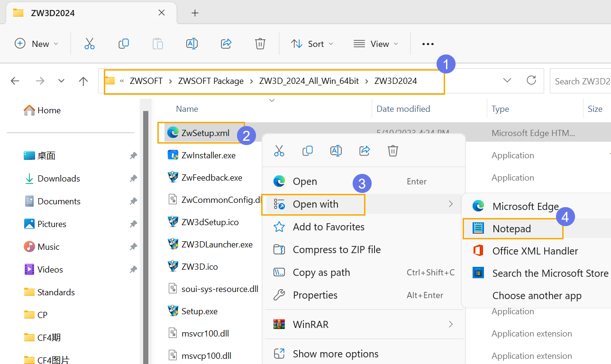Select Show more options
This screenshot has height=364, width=611.
[364, 354]
